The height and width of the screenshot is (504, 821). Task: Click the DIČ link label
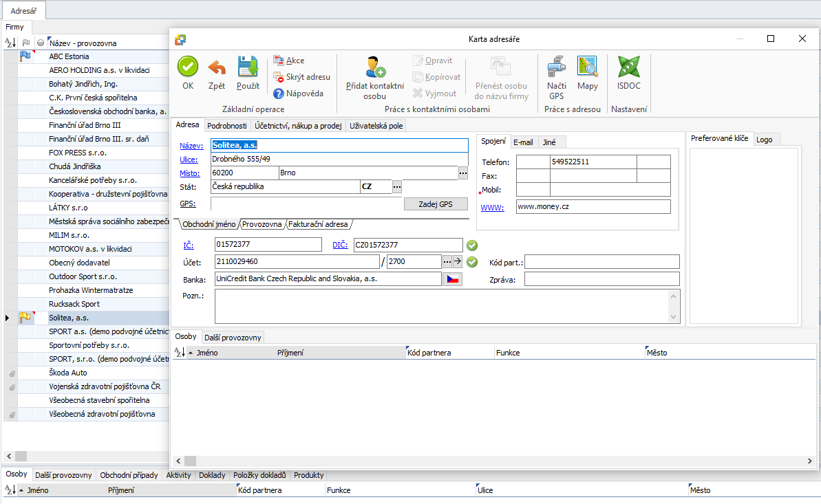340,245
